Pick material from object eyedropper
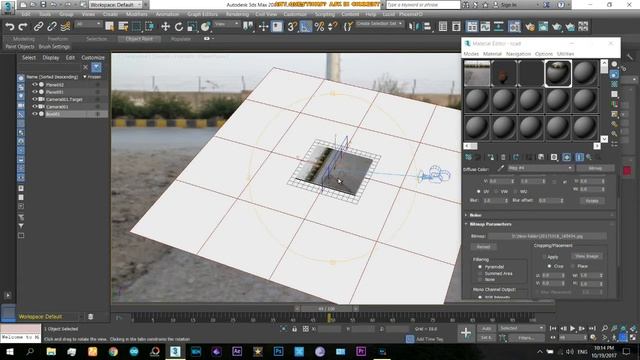 pyautogui.click(x=500, y=168)
